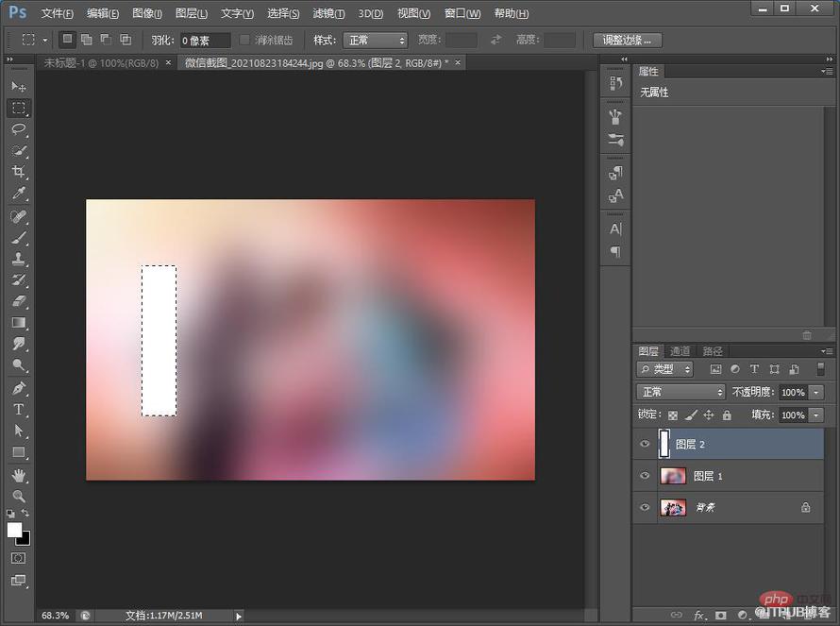
Task: Click the add layer style fx button
Action: [x=698, y=616]
